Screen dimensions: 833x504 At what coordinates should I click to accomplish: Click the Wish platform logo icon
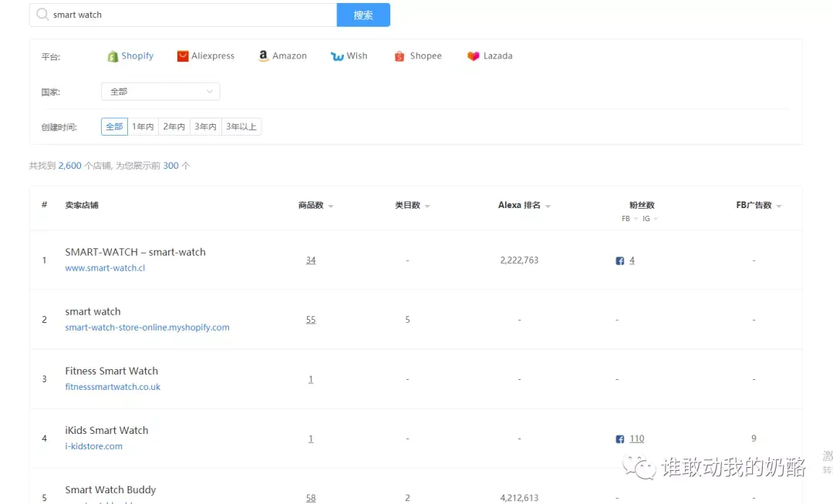337,56
